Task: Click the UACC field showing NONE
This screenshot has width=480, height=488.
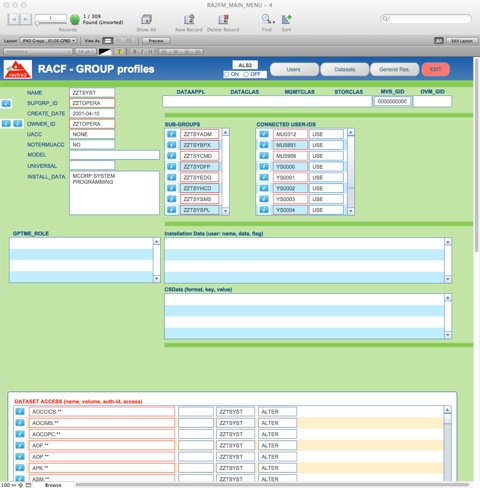Action: point(92,134)
